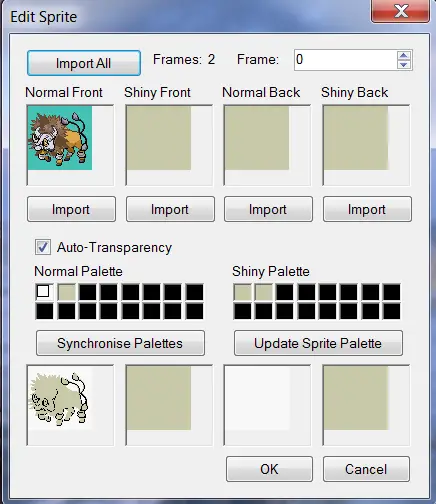The image size is (436, 504).
Task: Import a sprite for Shiny Back
Action: click(367, 209)
